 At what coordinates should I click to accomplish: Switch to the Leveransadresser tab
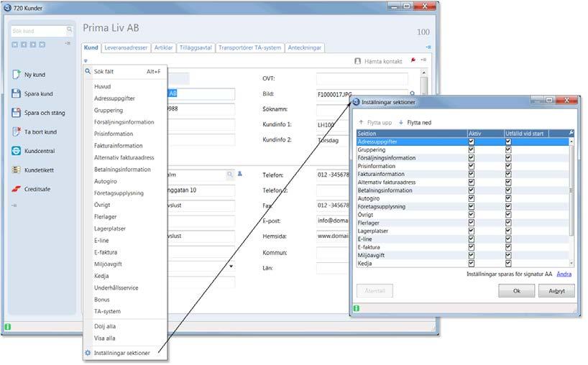pyautogui.click(x=126, y=47)
